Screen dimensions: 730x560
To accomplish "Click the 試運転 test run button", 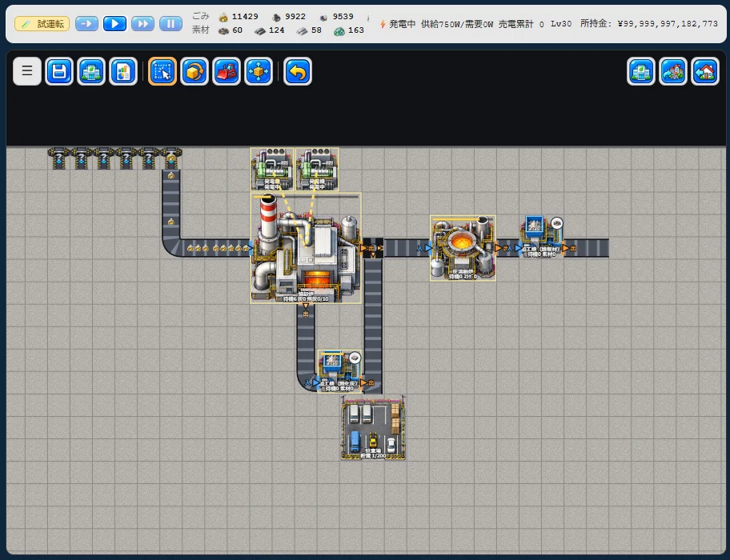I will [x=42, y=24].
